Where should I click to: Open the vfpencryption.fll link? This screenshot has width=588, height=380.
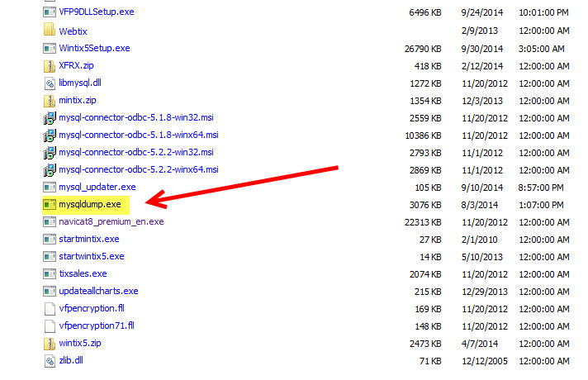pyautogui.click(x=92, y=308)
